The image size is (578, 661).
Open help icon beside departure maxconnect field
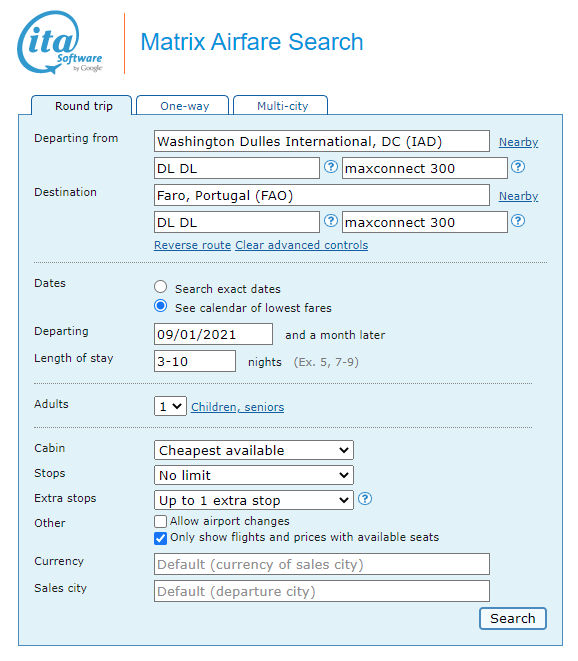pos(518,167)
